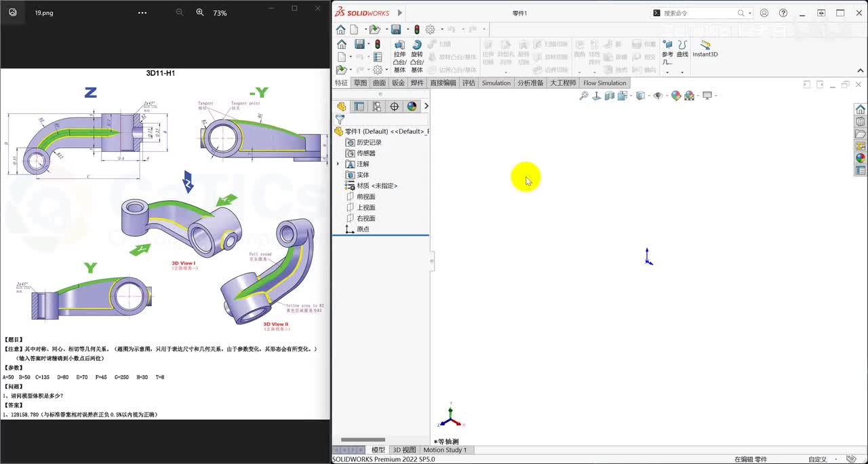The height and width of the screenshot is (464, 868).
Task: Select 右视面 (Right Plane) in feature tree
Action: click(x=361, y=218)
